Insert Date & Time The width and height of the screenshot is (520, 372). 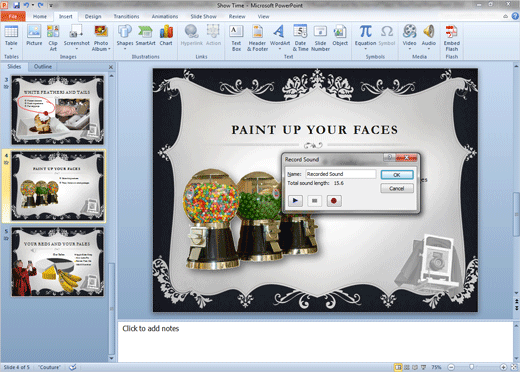300,37
